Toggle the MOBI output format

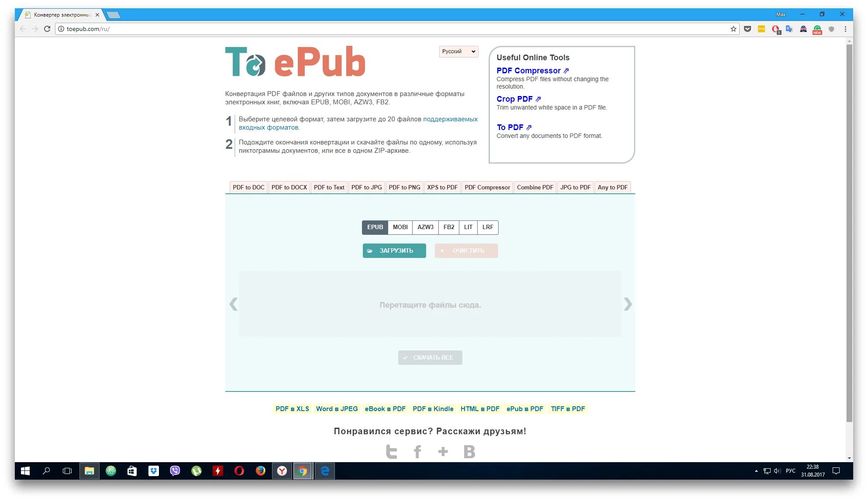[399, 227]
